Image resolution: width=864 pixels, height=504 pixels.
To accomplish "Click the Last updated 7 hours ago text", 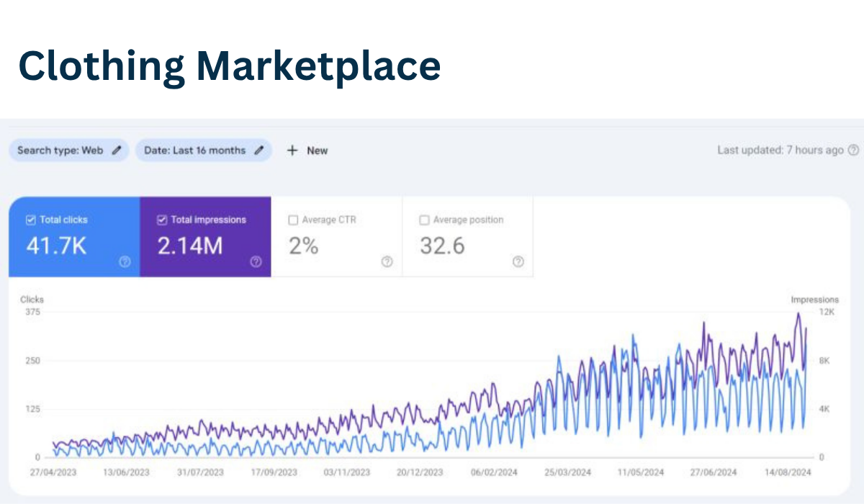I will point(781,150).
